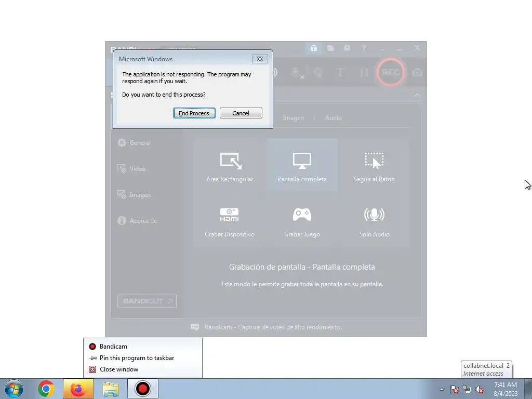Choose Grabar Dispositivo HDMI mode
This screenshot has width=532, height=399.
point(230,221)
